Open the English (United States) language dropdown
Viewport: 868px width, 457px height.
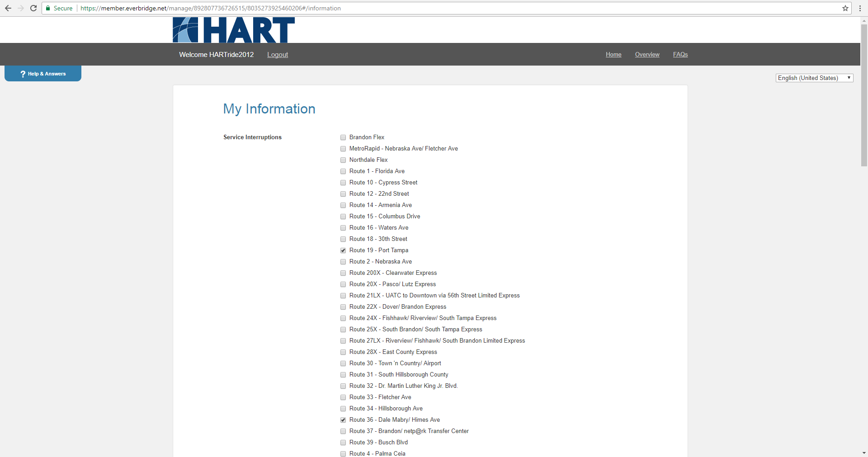coord(814,78)
